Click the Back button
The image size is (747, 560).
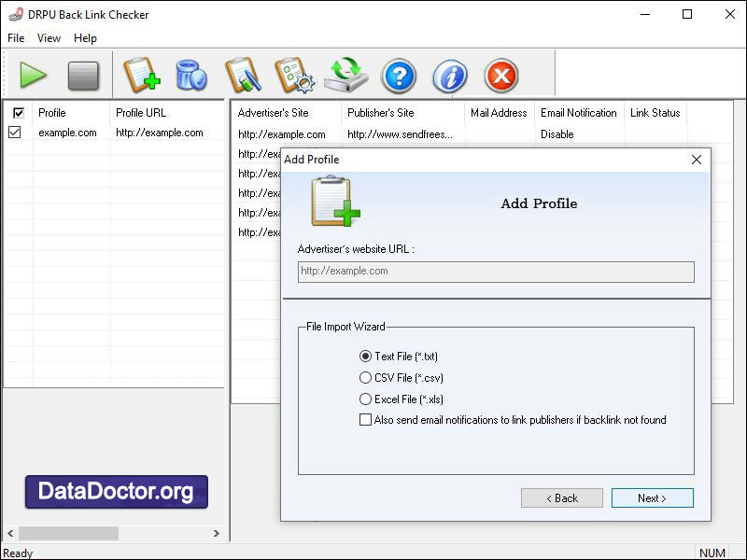(562, 497)
